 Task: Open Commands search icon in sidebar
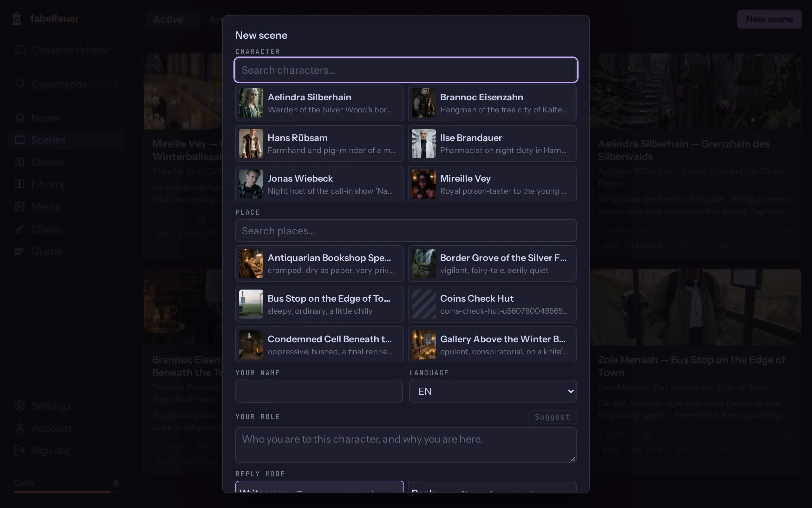point(20,84)
